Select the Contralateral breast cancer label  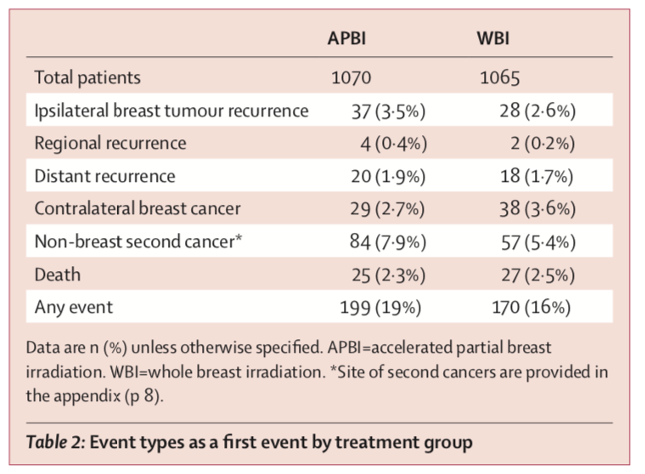click(x=139, y=209)
